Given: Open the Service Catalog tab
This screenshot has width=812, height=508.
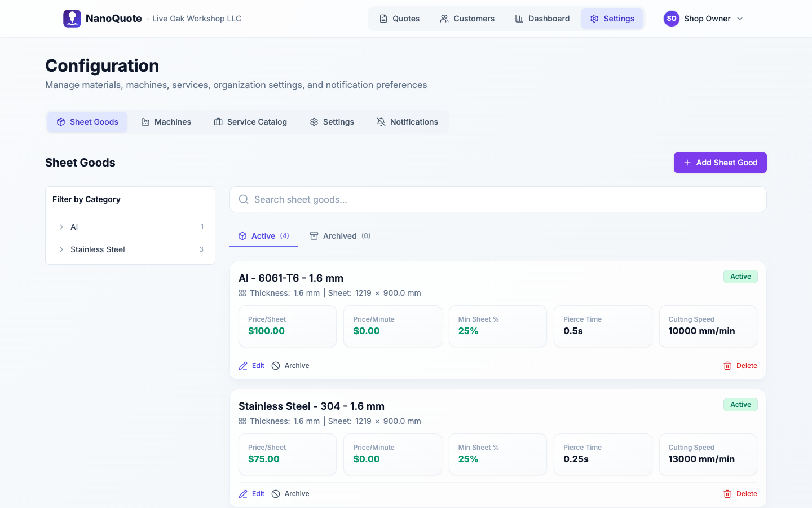Looking at the screenshot, I should tap(250, 122).
